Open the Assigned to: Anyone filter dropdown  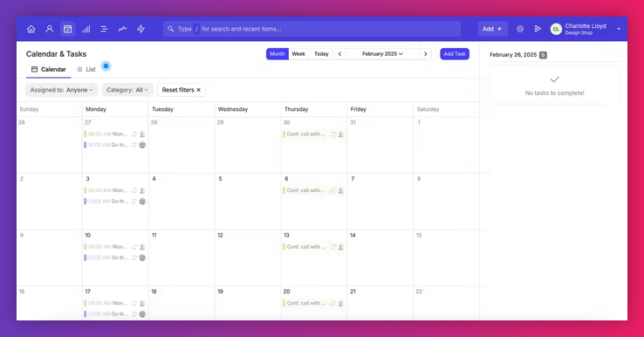click(62, 90)
